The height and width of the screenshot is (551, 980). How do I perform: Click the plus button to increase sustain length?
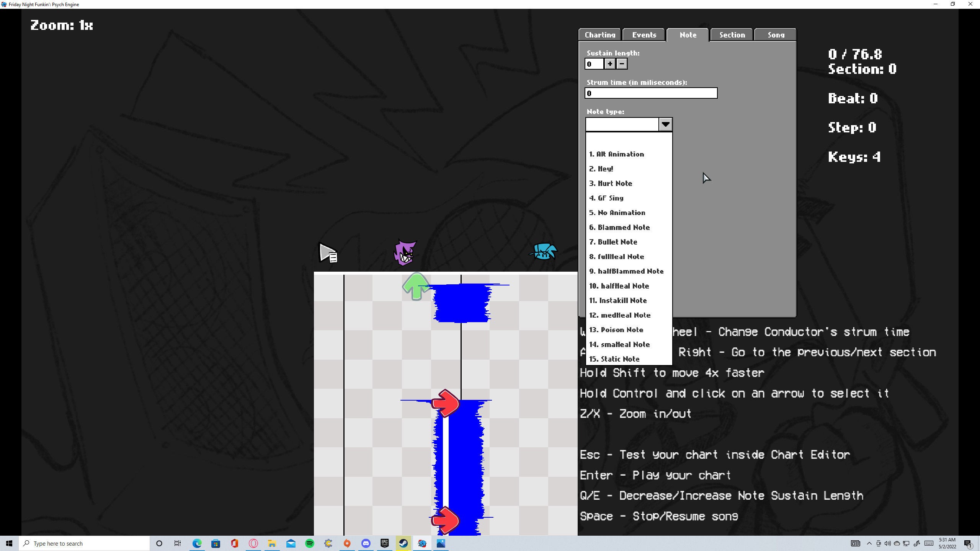click(609, 64)
